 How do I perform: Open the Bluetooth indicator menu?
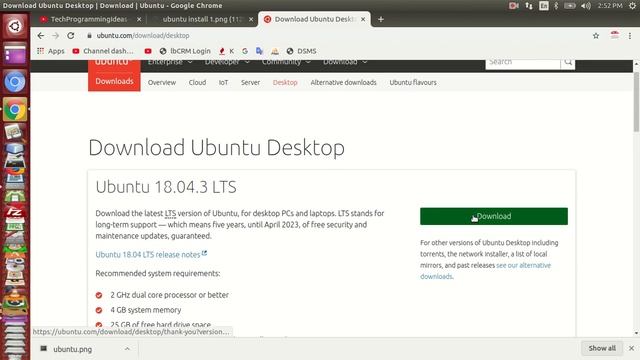(x=556, y=6)
